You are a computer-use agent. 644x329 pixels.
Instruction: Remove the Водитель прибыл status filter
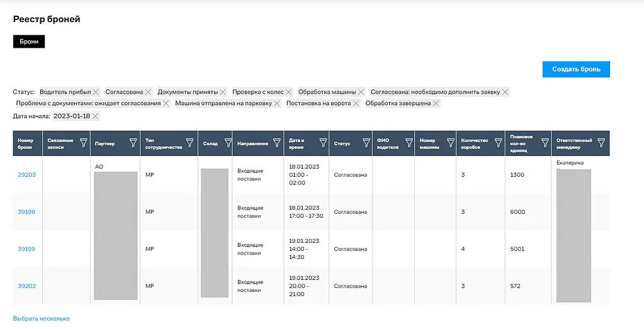[x=96, y=92]
